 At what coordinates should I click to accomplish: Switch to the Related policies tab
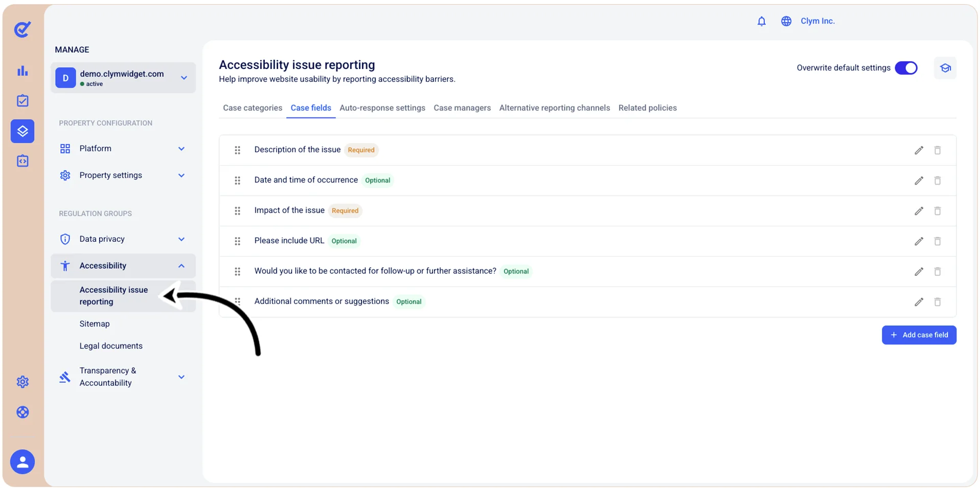[648, 108]
